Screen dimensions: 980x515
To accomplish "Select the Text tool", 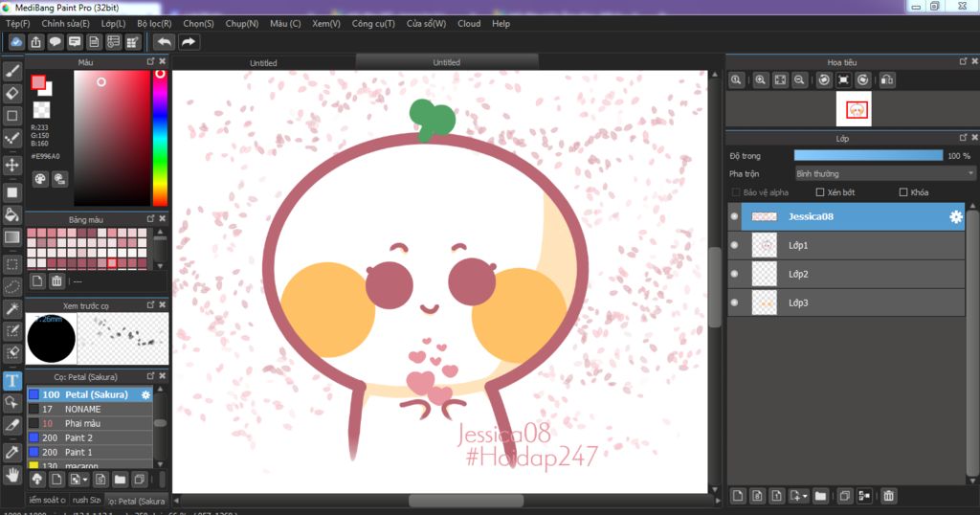I will [x=11, y=380].
